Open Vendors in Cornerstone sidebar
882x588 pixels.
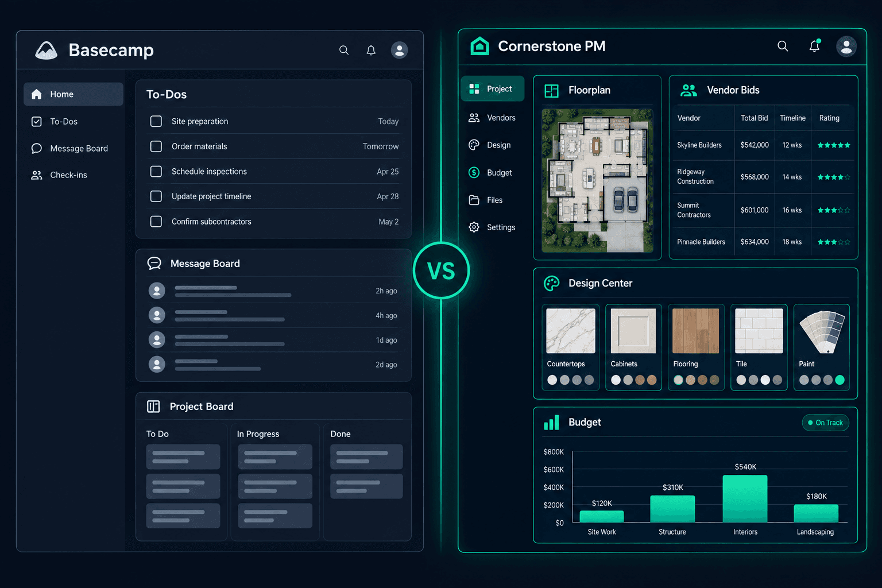[x=493, y=118]
